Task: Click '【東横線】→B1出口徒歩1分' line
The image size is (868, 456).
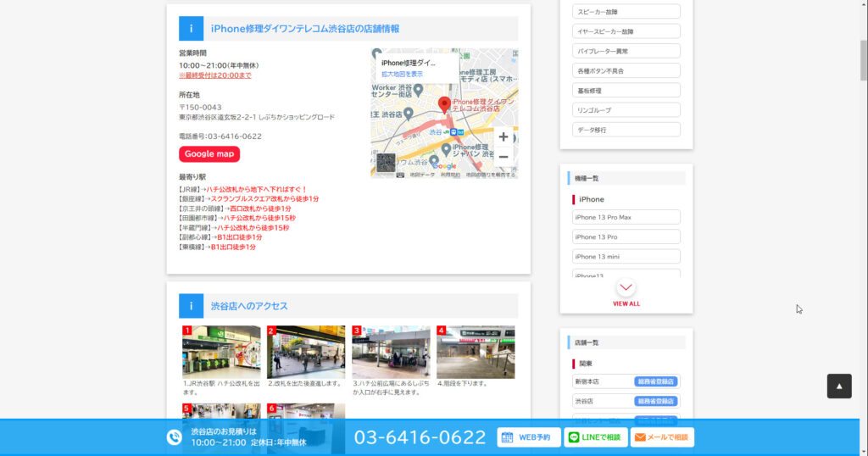Action: pyautogui.click(x=217, y=247)
